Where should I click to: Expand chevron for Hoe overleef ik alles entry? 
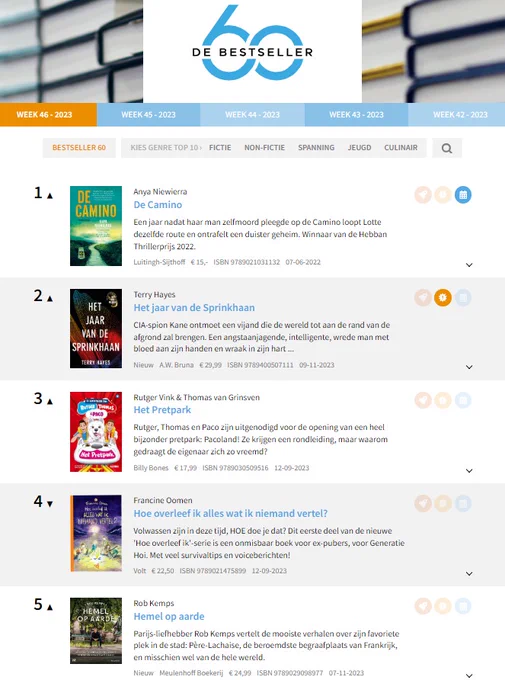pos(469,574)
